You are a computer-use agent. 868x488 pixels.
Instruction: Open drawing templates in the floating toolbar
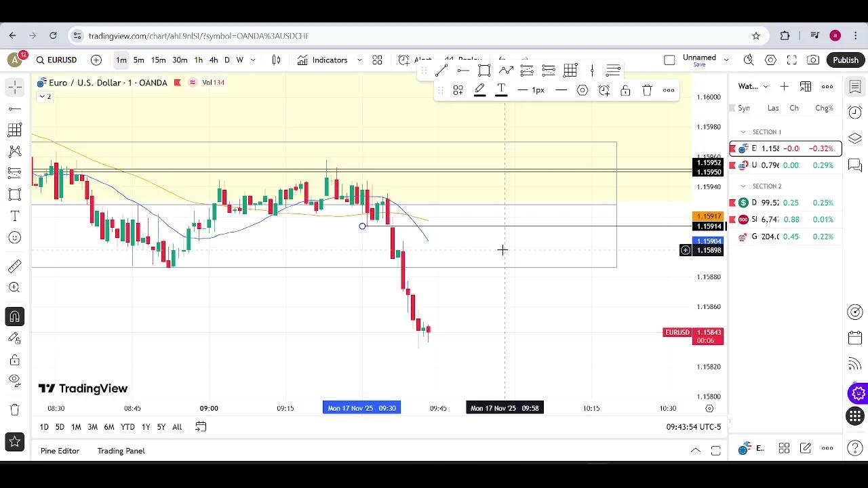tap(458, 90)
